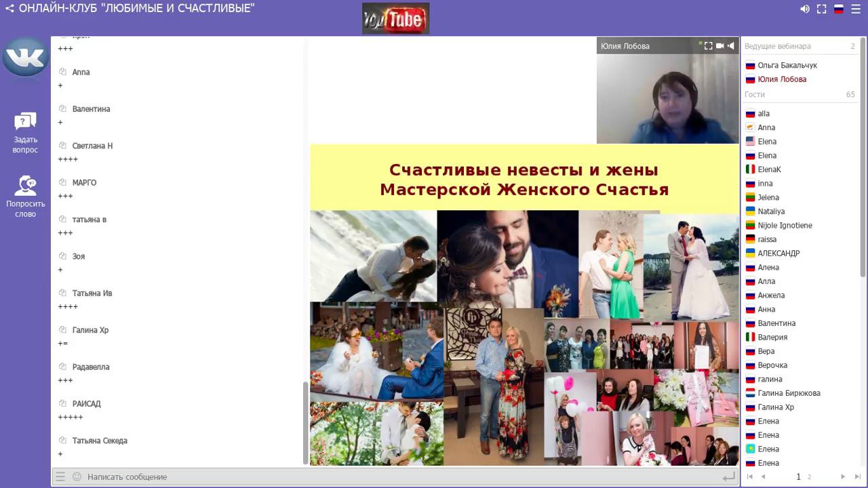The height and width of the screenshot is (488, 868).
Task: Mute the main webinar sound
Action: pyautogui.click(x=804, y=9)
